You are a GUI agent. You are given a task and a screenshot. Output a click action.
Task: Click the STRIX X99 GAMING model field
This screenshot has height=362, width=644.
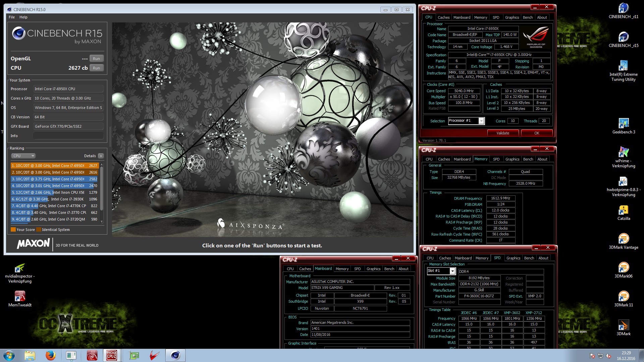point(342,288)
